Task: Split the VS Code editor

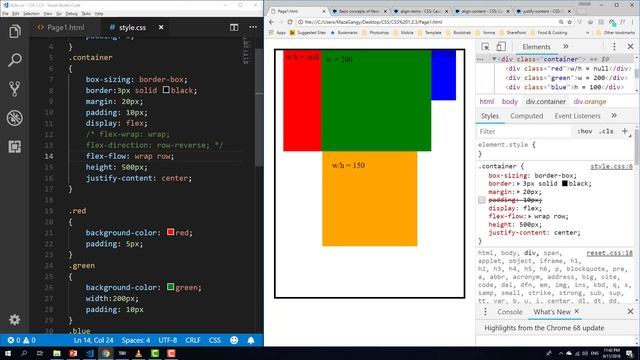Action: tap(234, 27)
